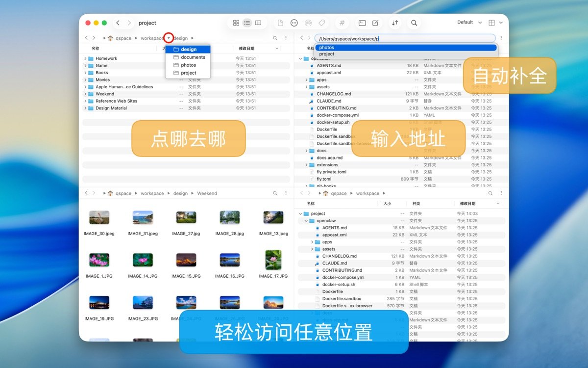Open the terminal toolbar icon
The width and height of the screenshot is (588, 368).
(x=361, y=23)
